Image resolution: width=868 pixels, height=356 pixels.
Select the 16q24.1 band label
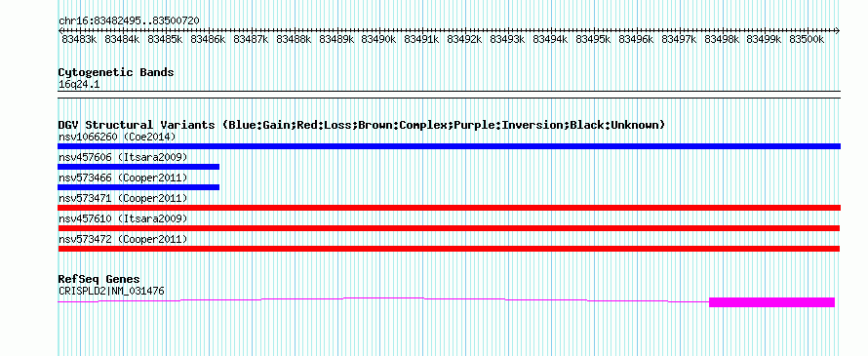(79, 85)
